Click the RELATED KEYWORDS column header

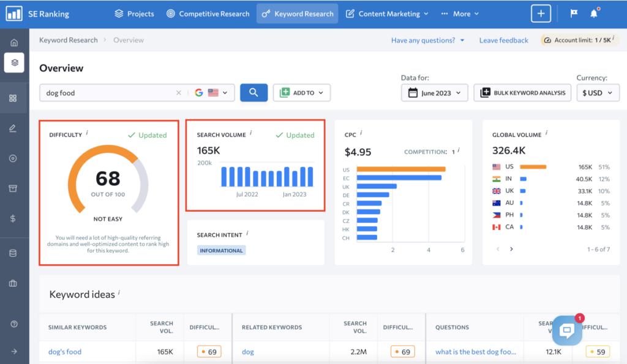(x=272, y=327)
